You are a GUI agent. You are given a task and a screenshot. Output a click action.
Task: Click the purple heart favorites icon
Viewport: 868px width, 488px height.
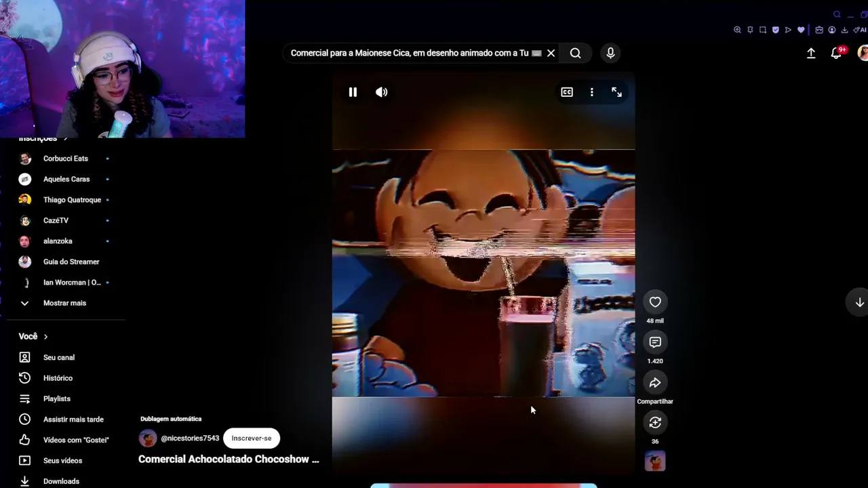tap(801, 30)
